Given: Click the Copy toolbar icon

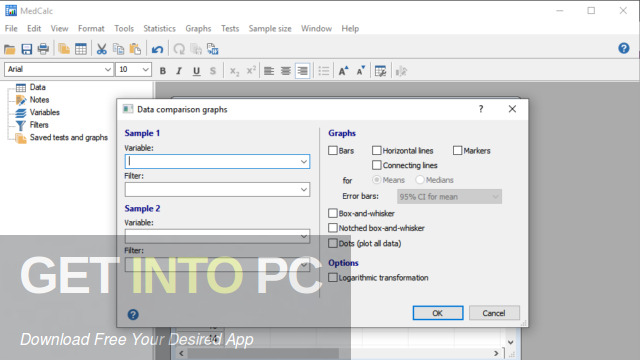Looking at the screenshot, I should coord(118,49).
